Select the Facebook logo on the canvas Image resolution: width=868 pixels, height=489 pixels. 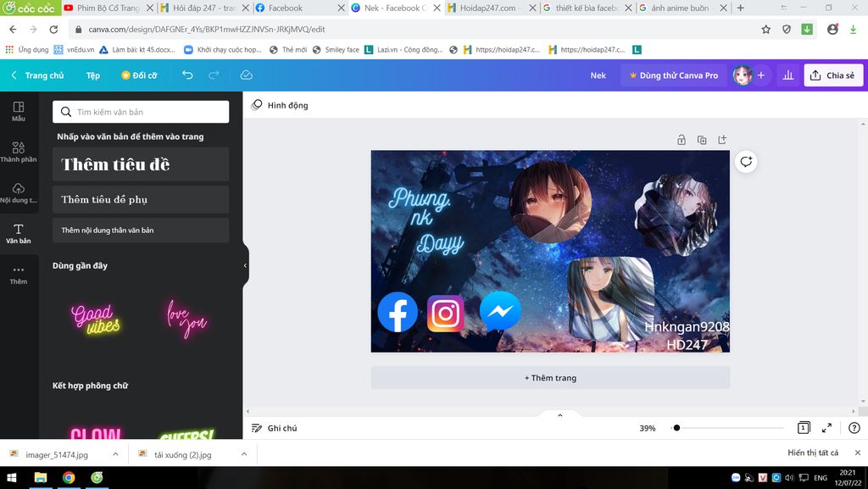(x=398, y=312)
